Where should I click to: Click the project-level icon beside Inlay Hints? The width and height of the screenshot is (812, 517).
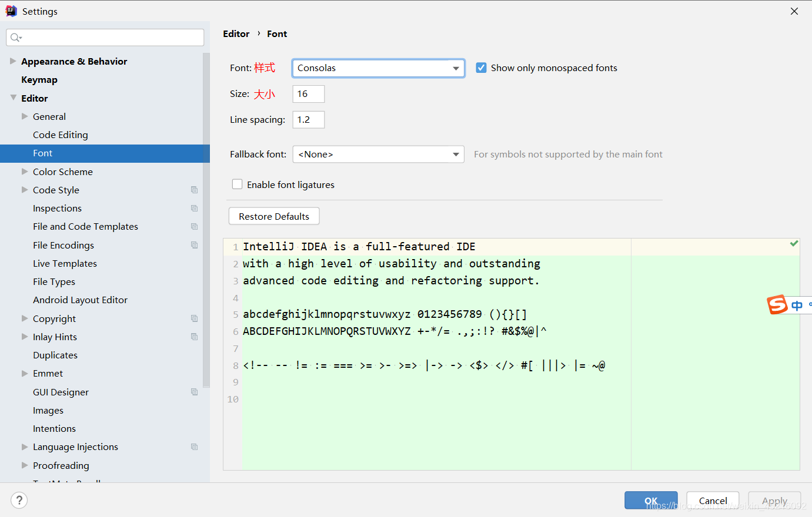point(194,337)
